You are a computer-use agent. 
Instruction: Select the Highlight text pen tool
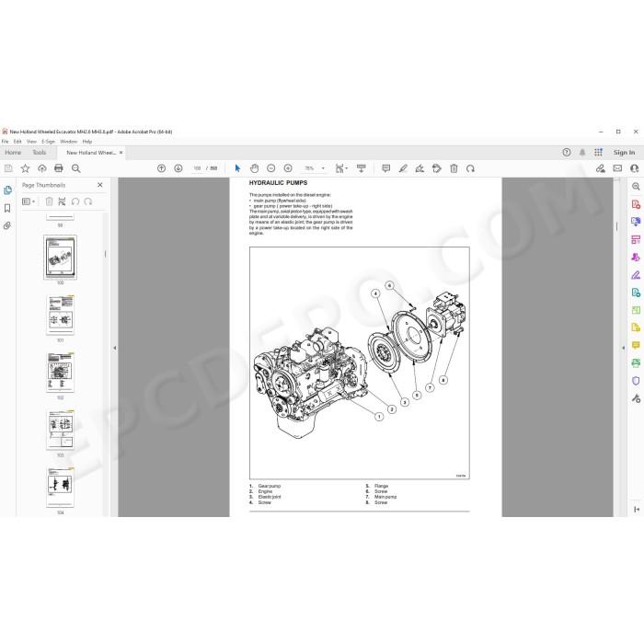click(x=403, y=168)
